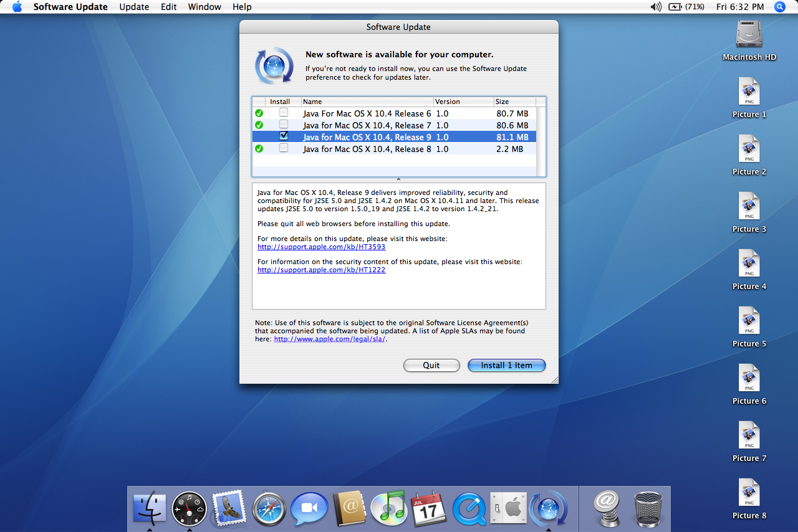The image size is (798, 532).
Task: Open System Preferences from the Dock
Action: click(x=509, y=508)
